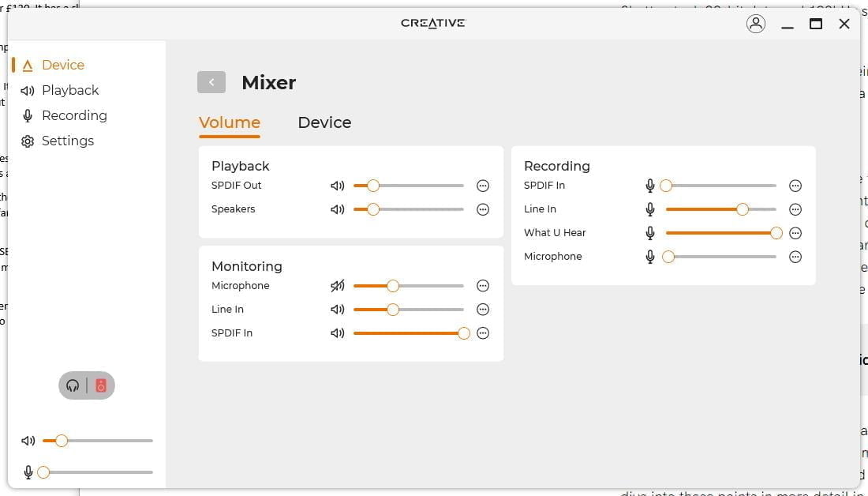Expand more options for Monitoring Microphone
This screenshot has width=868, height=496.
(x=483, y=286)
